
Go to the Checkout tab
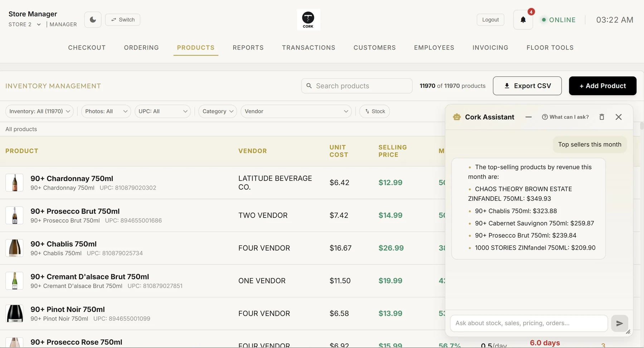[x=87, y=48]
